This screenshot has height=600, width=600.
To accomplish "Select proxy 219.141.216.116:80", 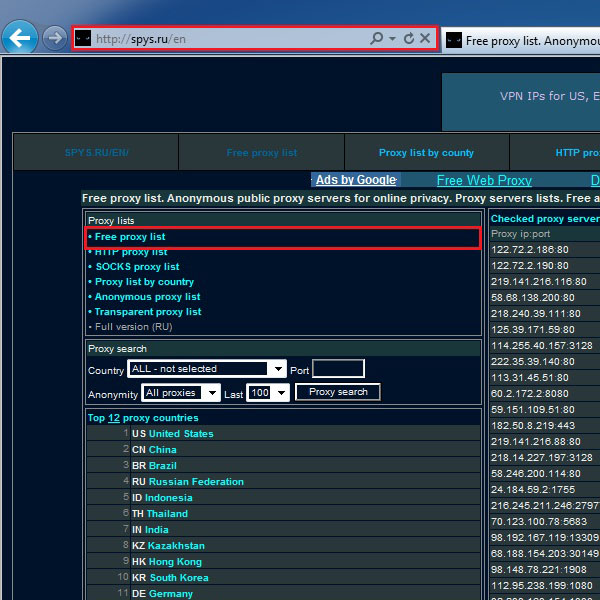I will 539,282.
